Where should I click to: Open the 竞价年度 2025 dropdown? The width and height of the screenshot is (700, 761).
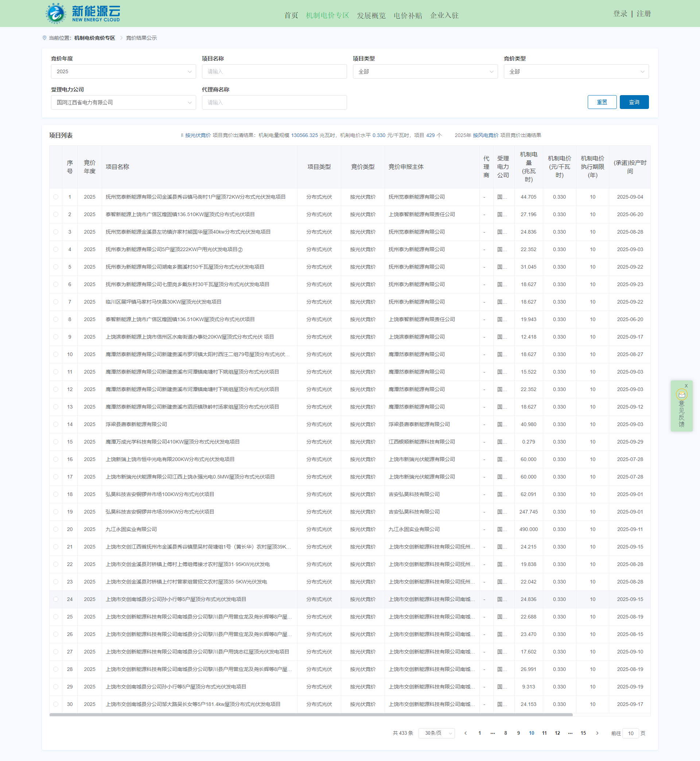pos(123,71)
